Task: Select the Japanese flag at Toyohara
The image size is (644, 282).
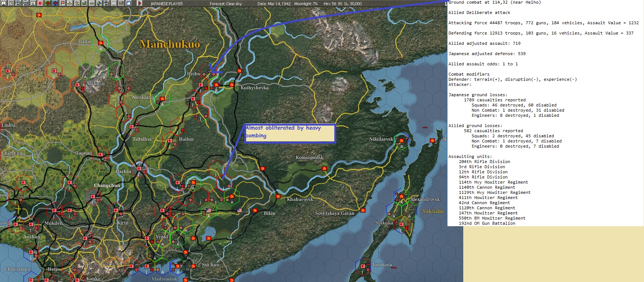Action: click(x=363, y=266)
